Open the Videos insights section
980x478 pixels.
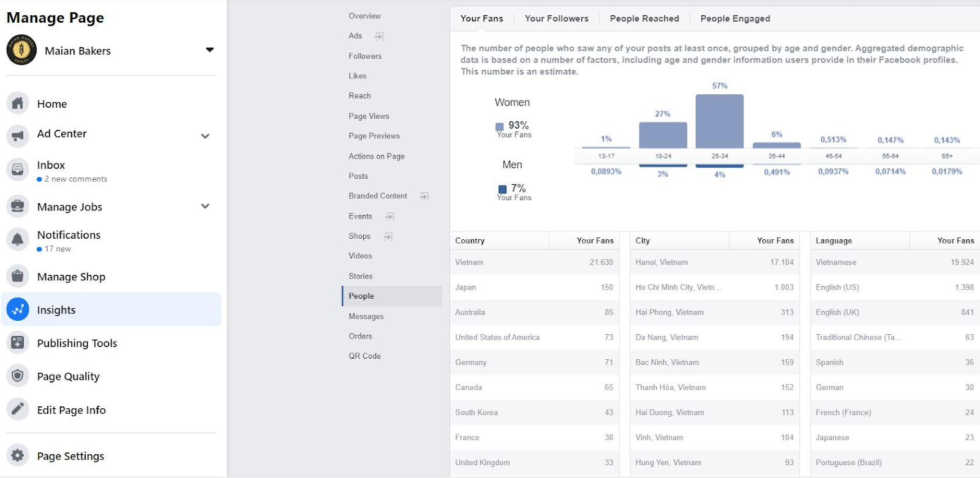(360, 256)
